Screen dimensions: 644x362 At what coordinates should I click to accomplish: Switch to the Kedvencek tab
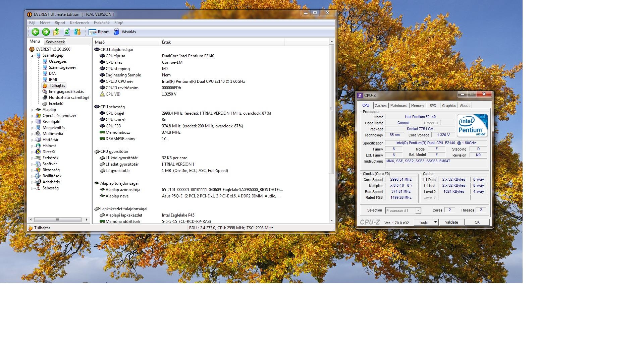coord(55,42)
